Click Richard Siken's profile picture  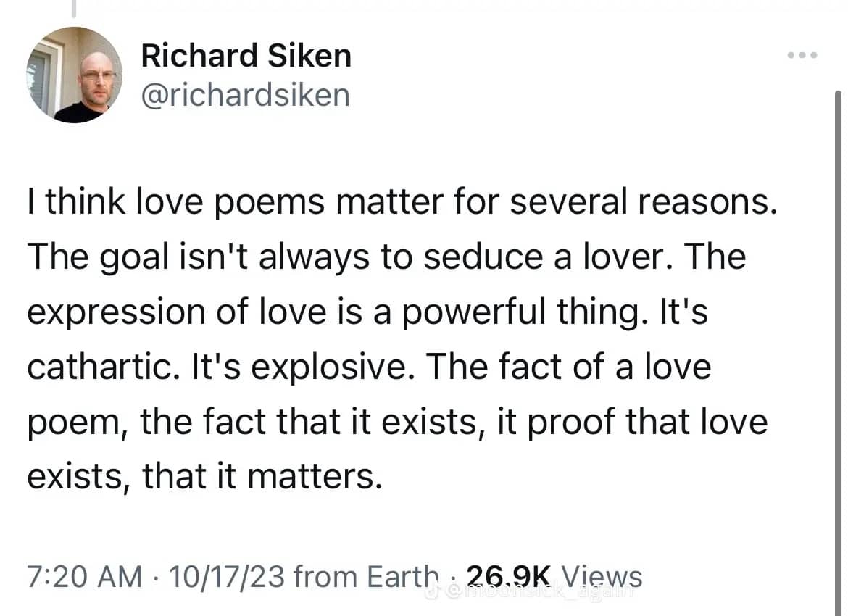74,75
